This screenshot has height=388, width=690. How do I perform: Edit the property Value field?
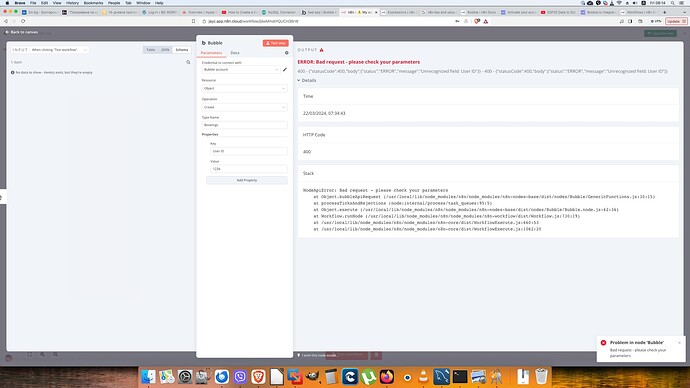pyautogui.click(x=249, y=169)
